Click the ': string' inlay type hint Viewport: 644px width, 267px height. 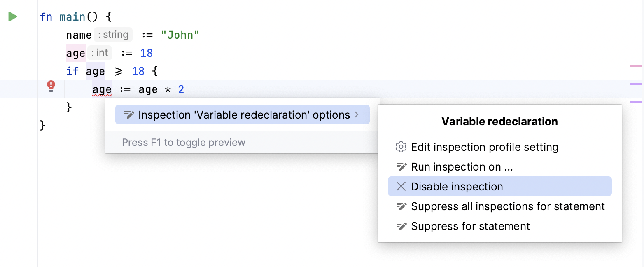pos(113,34)
